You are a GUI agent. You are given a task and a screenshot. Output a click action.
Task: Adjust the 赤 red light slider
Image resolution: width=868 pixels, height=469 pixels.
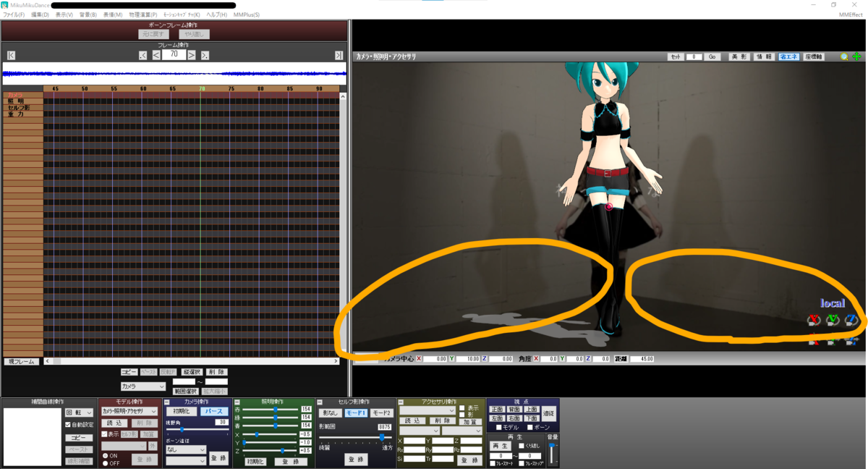tap(271, 409)
